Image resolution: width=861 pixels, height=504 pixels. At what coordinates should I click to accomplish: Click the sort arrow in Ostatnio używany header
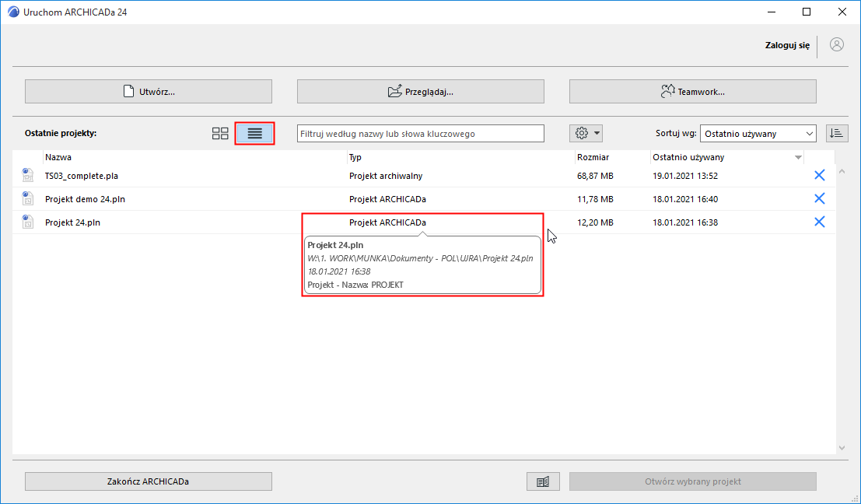(798, 158)
